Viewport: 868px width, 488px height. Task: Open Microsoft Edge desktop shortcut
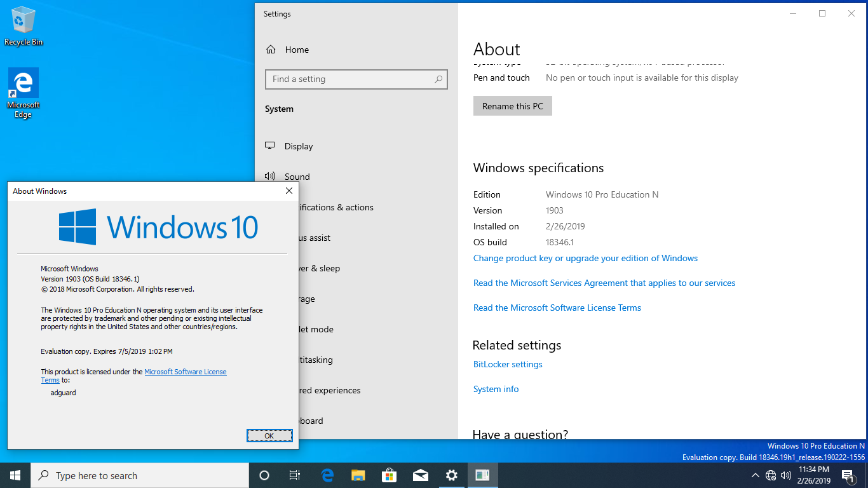click(x=24, y=93)
